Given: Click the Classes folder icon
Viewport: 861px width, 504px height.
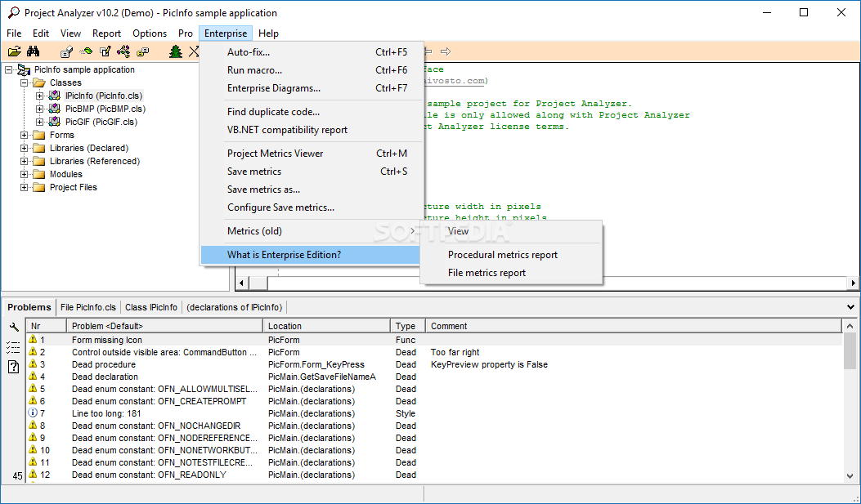Looking at the screenshot, I should pyautogui.click(x=39, y=83).
